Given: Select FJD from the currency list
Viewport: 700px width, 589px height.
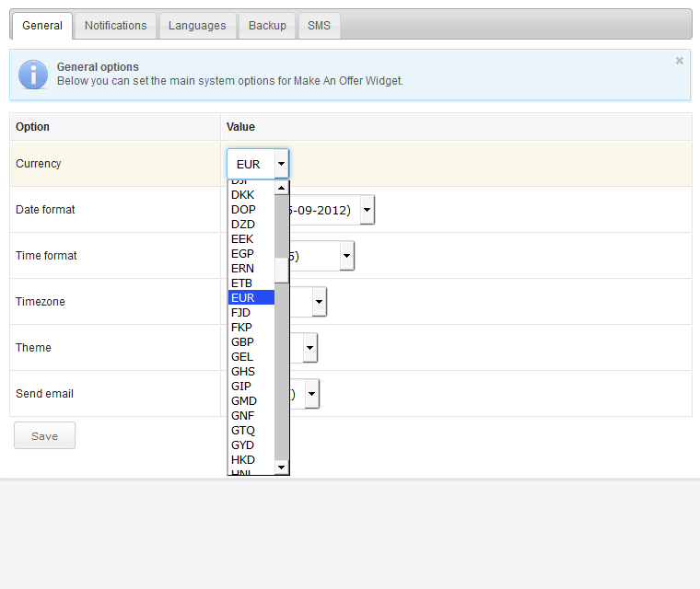Looking at the screenshot, I should click(251, 313).
